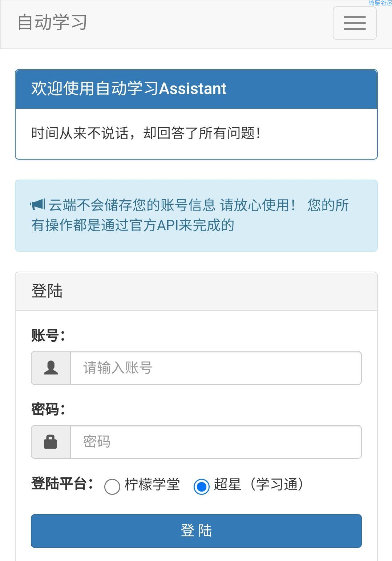Click the 账号: field label
Viewport: 392px width, 561px height.
click(48, 335)
